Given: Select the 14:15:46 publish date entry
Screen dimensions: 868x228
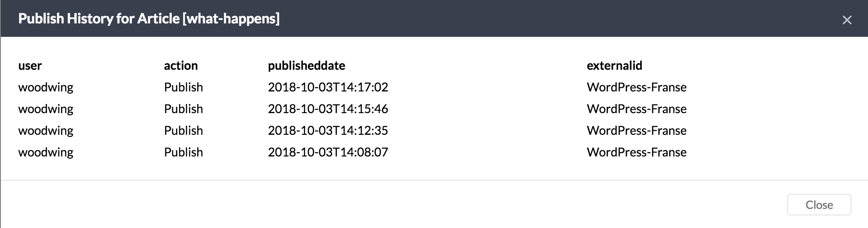Looking at the screenshot, I should pos(328,109).
